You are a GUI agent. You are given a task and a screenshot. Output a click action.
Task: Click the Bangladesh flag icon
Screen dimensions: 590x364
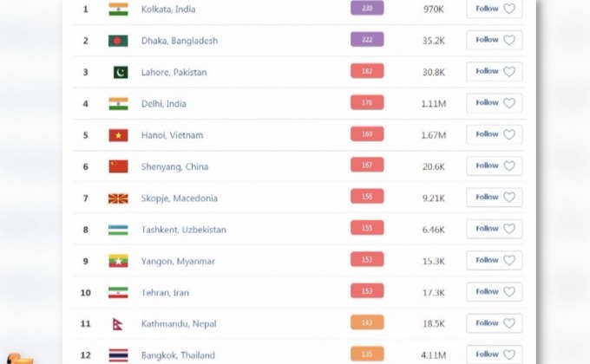[118, 41]
